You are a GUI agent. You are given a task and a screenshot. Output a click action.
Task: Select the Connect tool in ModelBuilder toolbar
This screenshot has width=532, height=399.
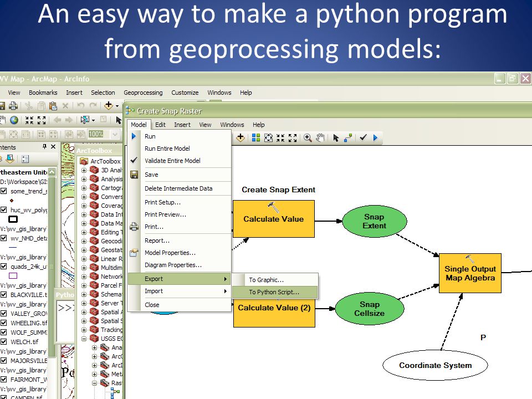tap(348, 138)
